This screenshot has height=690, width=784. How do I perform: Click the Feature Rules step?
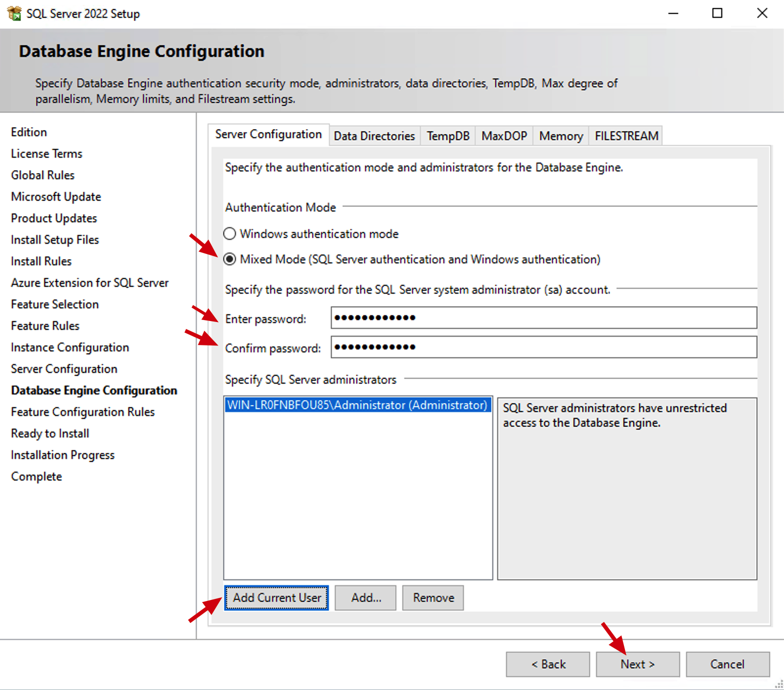46,326
